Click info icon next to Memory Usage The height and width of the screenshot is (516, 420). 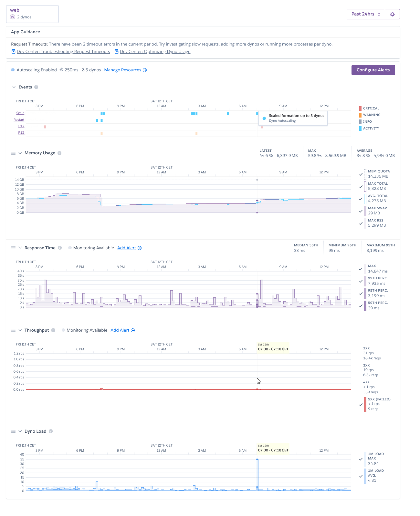coord(59,153)
